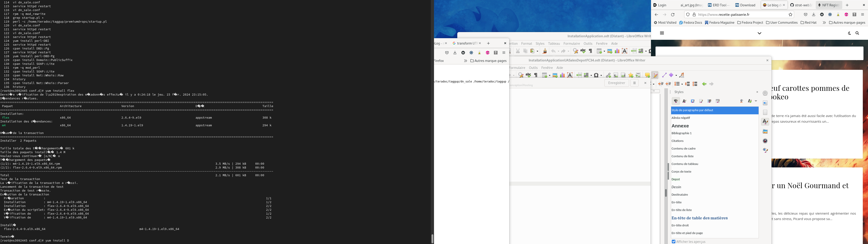Select the Character Styles icon in Styles panel

(684, 101)
